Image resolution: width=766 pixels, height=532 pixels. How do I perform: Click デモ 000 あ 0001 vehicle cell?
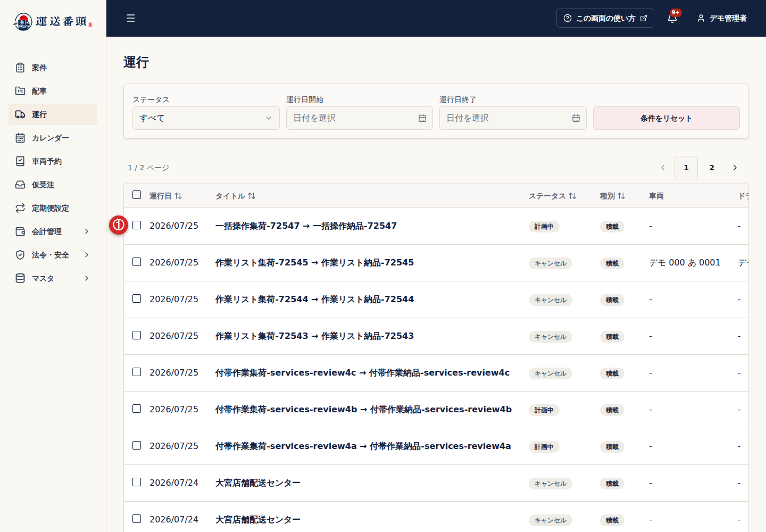click(x=685, y=262)
